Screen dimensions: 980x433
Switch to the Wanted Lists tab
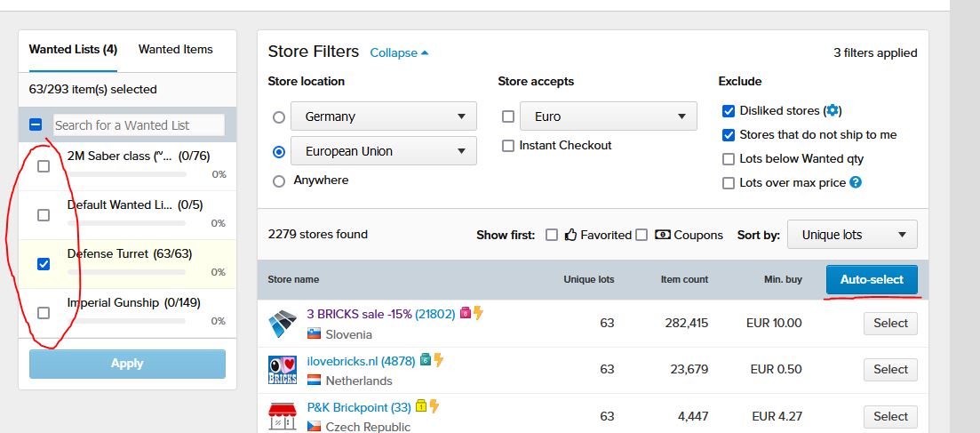pos(73,50)
